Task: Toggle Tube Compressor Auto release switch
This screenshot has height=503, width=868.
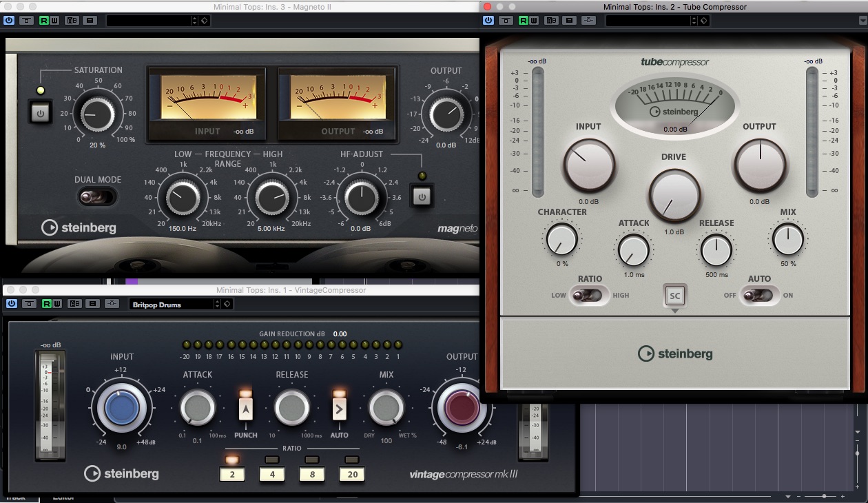Action: pyautogui.click(x=761, y=296)
